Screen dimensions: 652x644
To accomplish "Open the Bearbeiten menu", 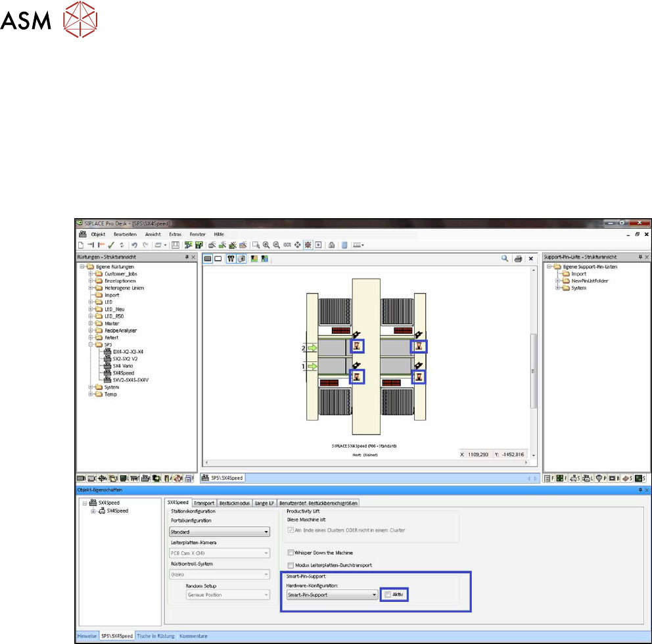I will coord(125,234).
